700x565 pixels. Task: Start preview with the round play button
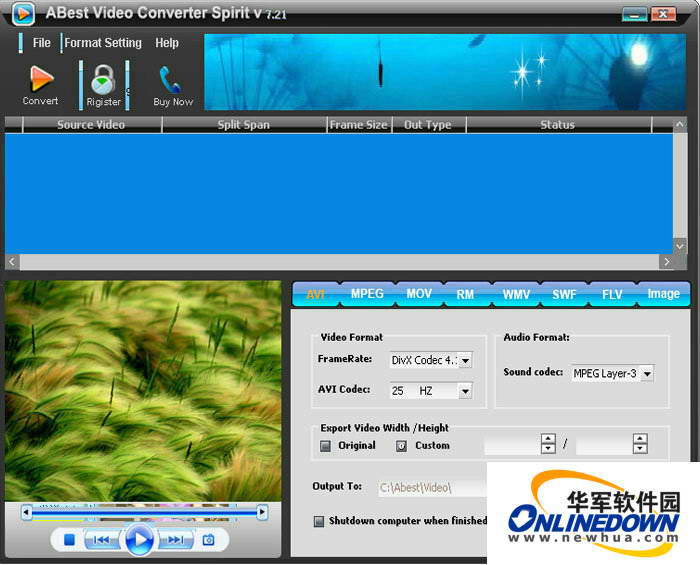coord(139,540)
